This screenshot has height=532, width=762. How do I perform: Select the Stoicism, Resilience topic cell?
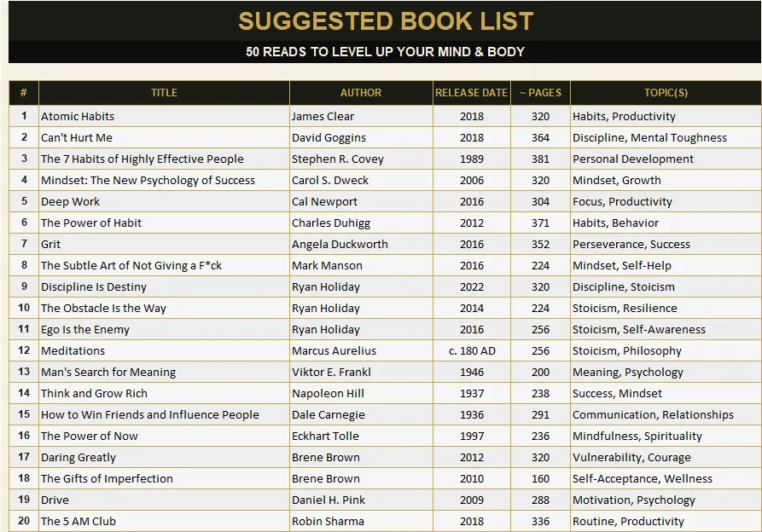tap(666, 309)
